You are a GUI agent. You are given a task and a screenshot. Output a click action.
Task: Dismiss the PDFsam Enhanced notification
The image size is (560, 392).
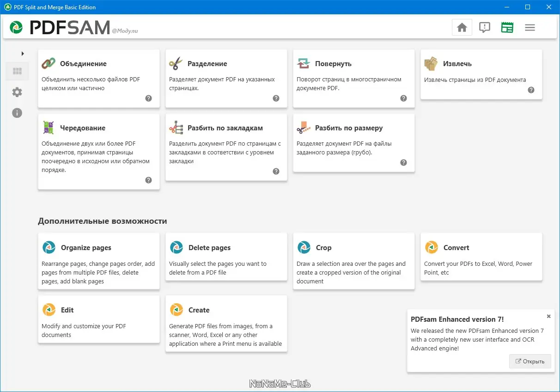point(548,317)
